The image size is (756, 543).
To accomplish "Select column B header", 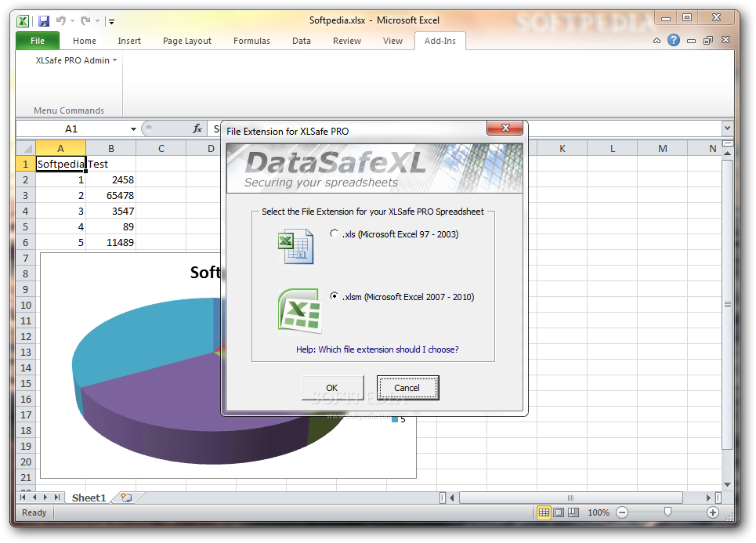I will pos(111,149).
